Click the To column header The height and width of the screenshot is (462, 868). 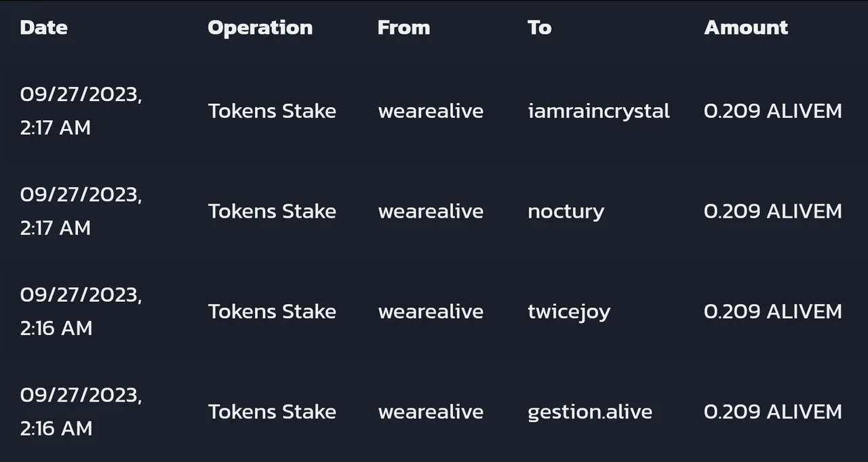539,28
